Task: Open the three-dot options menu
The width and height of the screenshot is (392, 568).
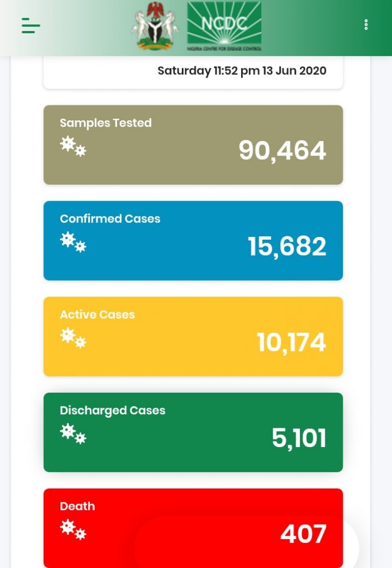Action: 366,25
